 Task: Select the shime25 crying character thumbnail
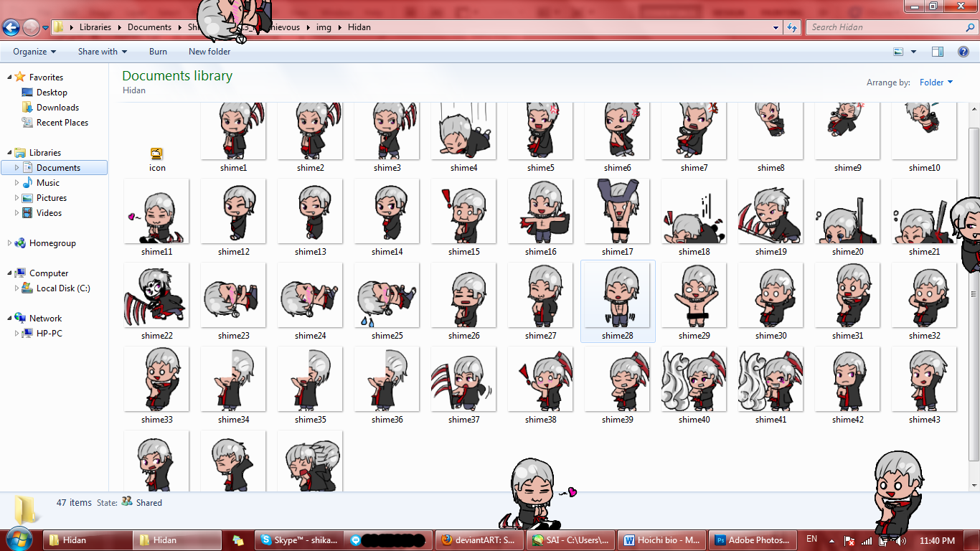387,296
